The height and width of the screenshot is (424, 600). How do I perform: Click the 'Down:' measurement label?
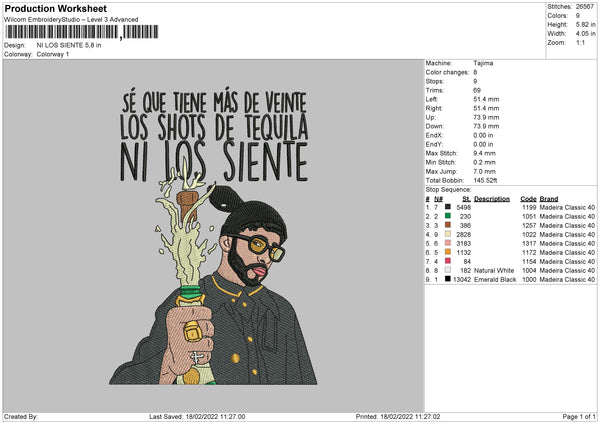[434, 126]
